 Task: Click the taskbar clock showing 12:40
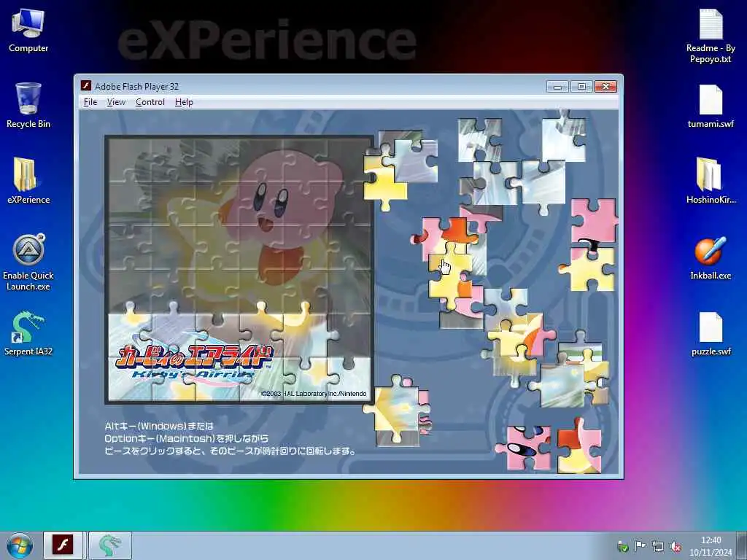pos(711,546)
